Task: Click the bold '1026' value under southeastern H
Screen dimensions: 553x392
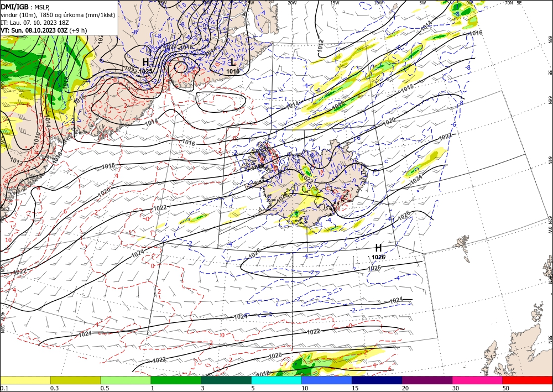Action: coord(378,257)
